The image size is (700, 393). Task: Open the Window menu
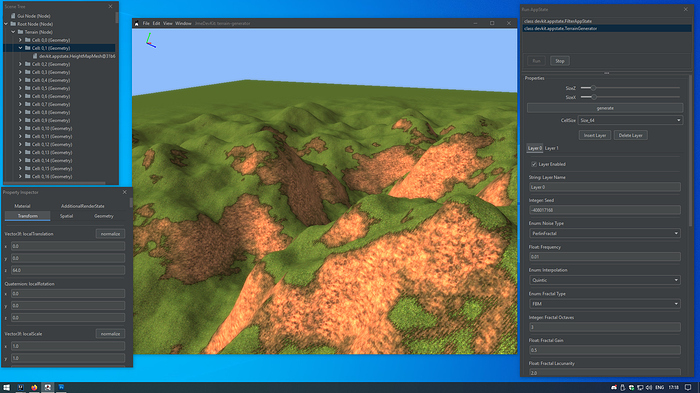point(183,23)
